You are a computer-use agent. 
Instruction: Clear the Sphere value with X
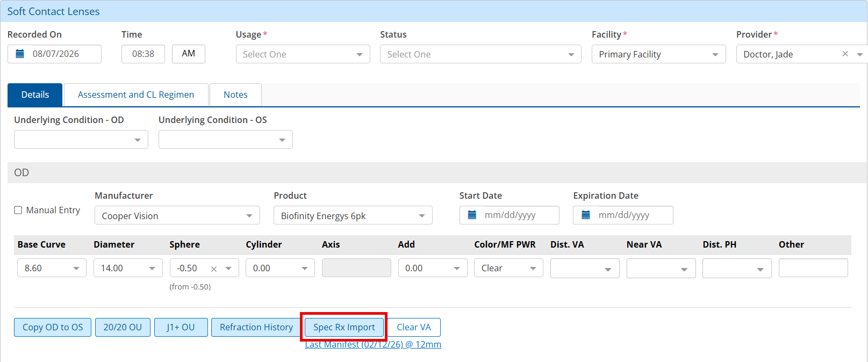pos(214,269)
